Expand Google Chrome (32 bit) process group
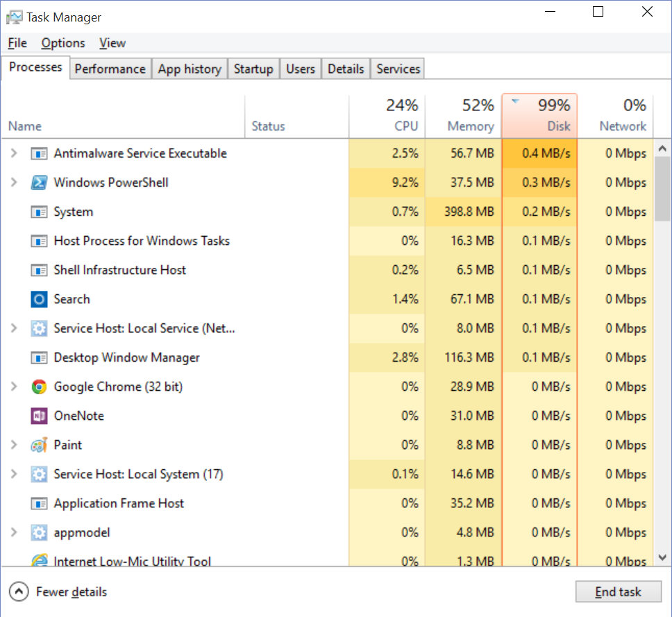This screenshot has height=617, width=672. [x=14, y=386]
